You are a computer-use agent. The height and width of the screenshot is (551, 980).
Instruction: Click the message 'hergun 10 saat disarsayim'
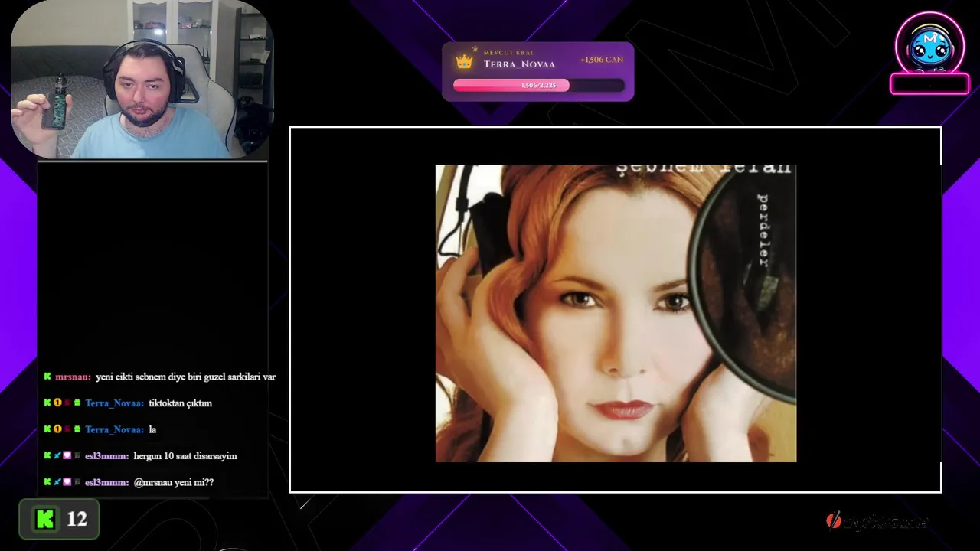click(185, 456)
